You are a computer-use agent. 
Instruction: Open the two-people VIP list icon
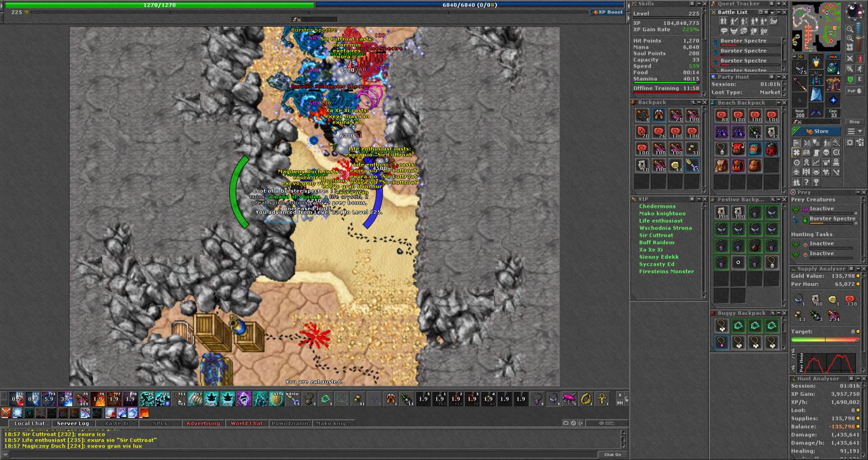[x=797, y=182]
